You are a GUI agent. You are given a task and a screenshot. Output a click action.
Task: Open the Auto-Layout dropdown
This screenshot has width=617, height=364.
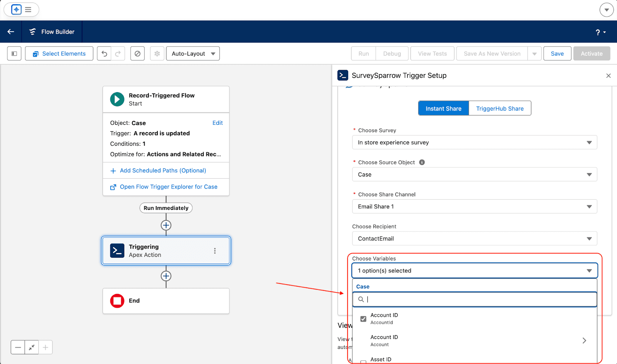tap(193, 54)
